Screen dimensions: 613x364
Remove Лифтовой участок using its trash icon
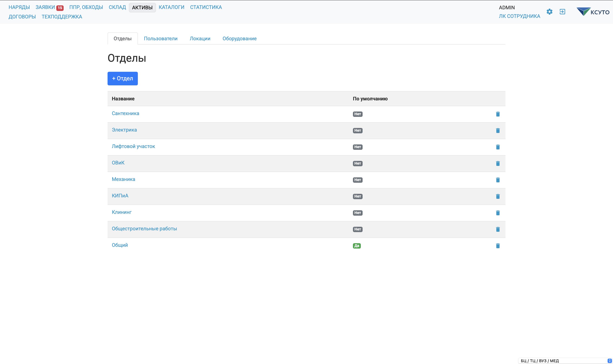[x=498, y=147]
